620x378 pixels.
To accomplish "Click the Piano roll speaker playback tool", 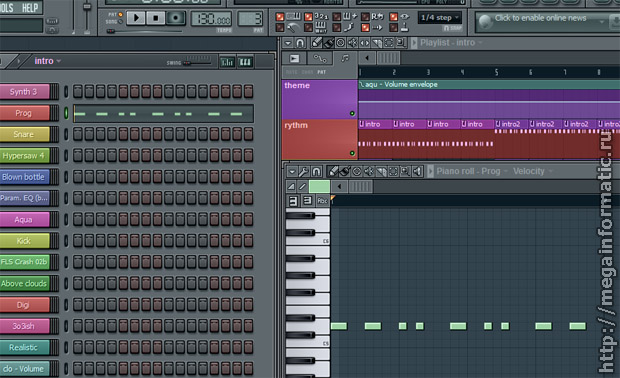I will tap(417, 171).
